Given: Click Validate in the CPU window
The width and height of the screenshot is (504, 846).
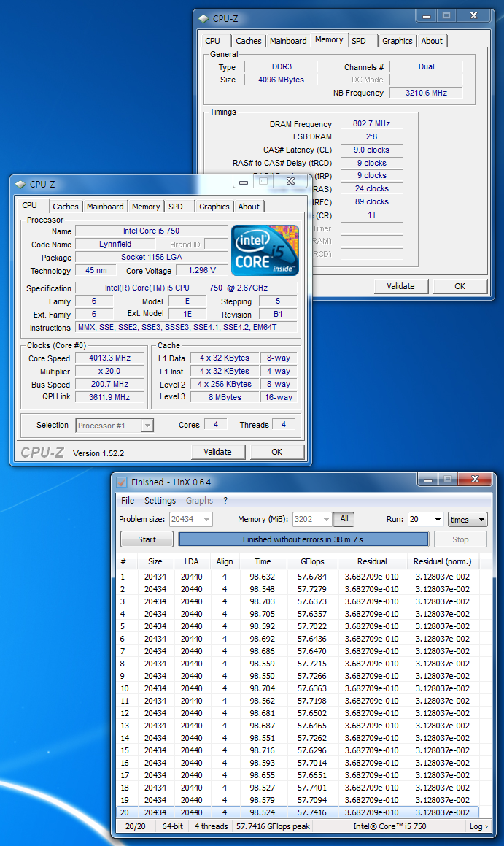Looking at the screenshot, I should click(x=218, y=452).
